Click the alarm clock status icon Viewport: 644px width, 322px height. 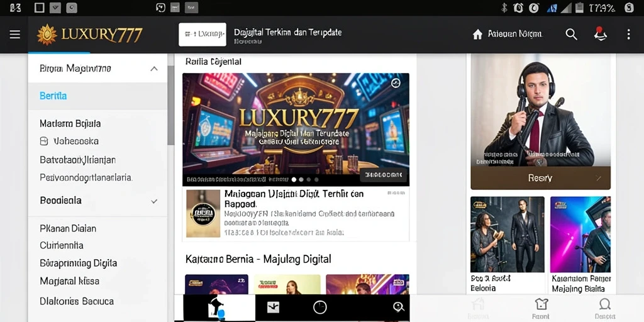pos(518,8)
